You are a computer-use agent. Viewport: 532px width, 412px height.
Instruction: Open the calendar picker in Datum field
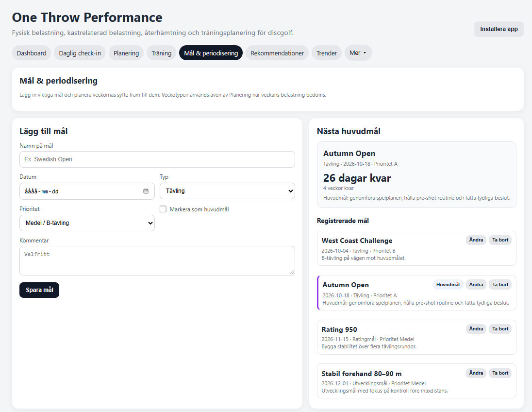(x=146, y=191)
